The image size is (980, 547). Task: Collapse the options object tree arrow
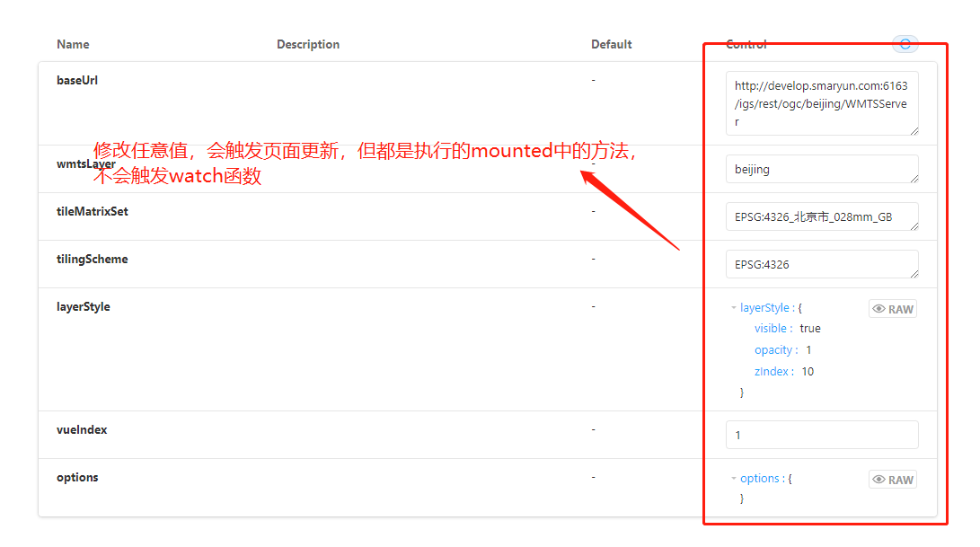pyautogui.click(x=734, y=478)
